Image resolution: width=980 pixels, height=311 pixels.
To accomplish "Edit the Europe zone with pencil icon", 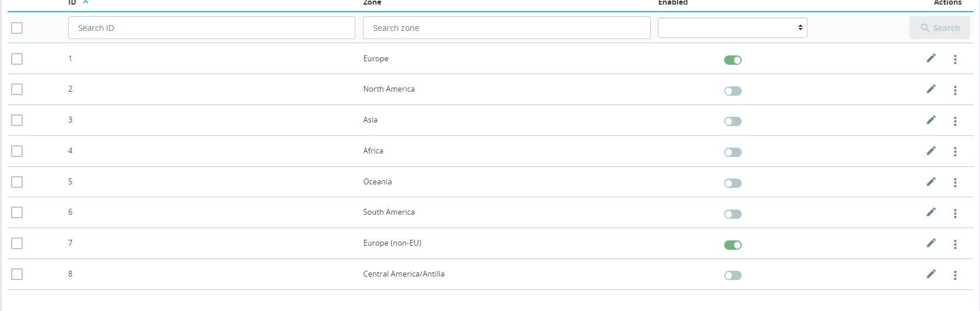I will click(x=931, y=58).
